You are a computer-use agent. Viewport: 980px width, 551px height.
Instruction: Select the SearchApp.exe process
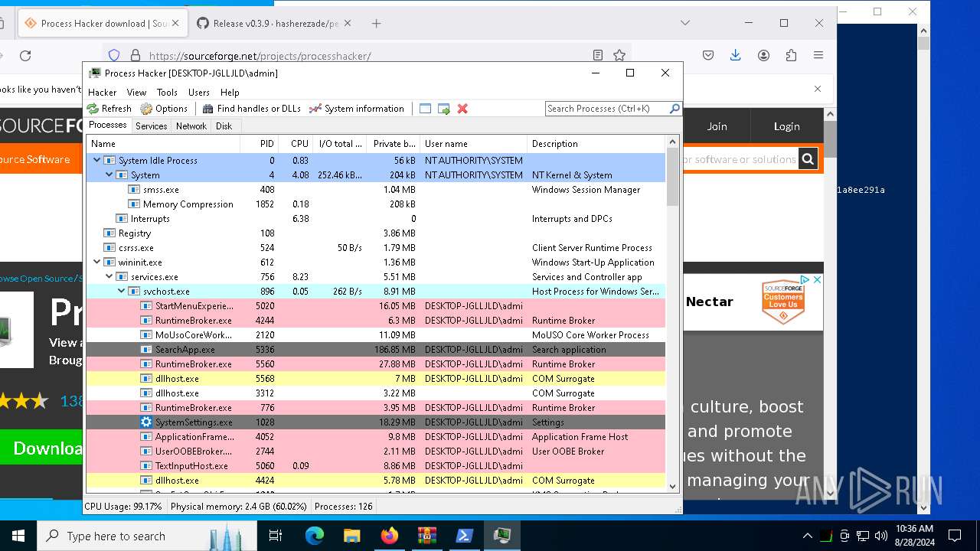(376, 349)
